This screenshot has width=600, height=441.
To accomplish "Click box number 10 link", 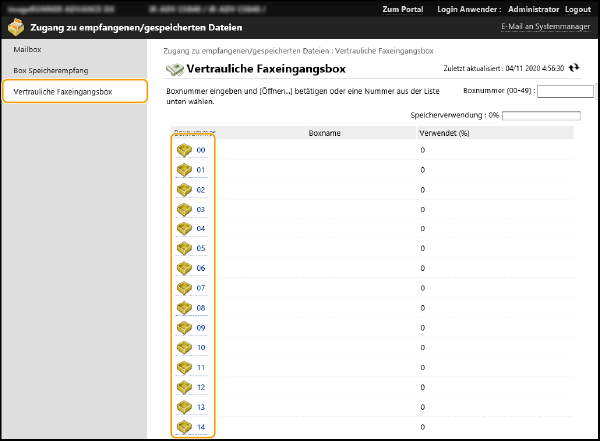I will (201, 348).
